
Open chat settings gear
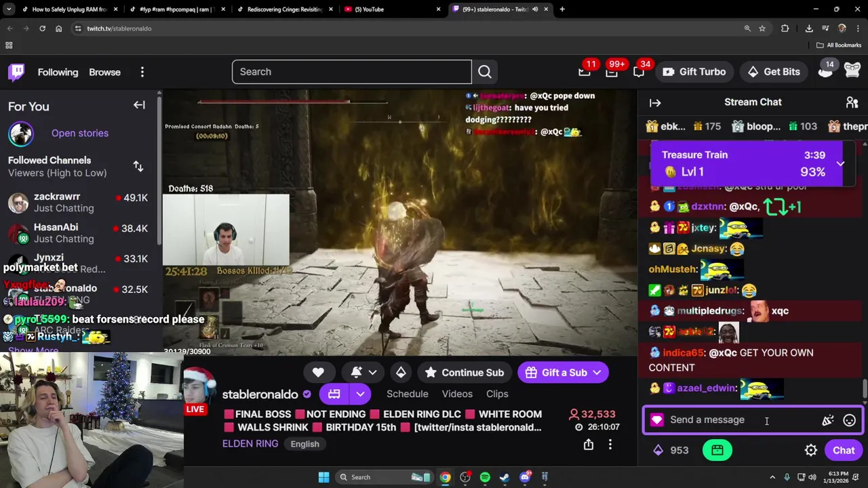[811, 450]
